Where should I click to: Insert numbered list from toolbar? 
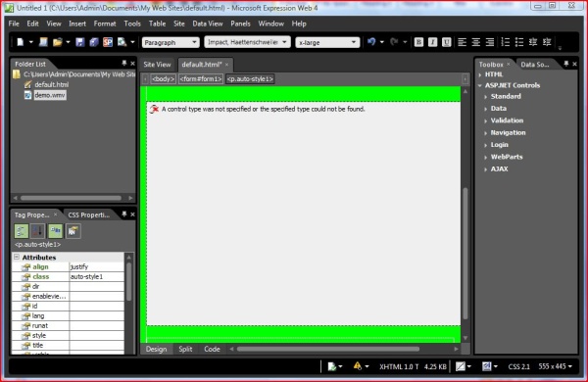(505, 42)
